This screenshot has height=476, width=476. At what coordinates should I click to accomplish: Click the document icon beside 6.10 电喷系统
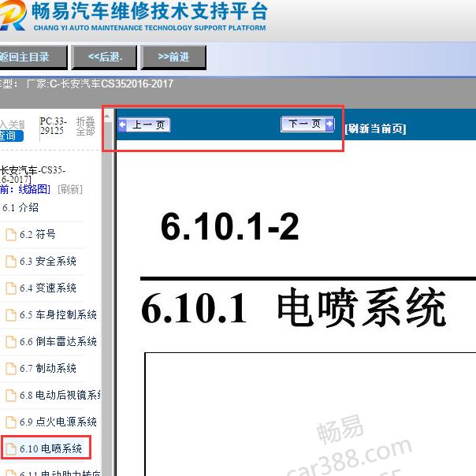coord(11,448)
